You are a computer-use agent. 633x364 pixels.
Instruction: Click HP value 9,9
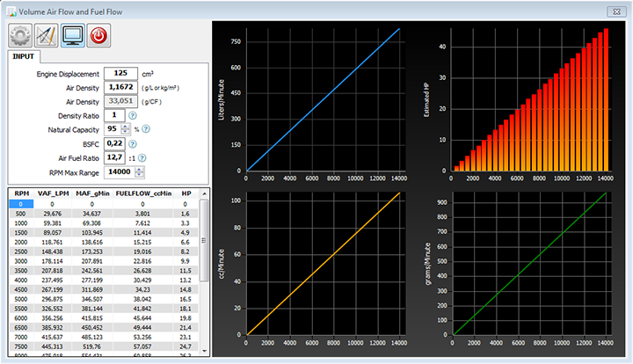[x=185, y=261]
